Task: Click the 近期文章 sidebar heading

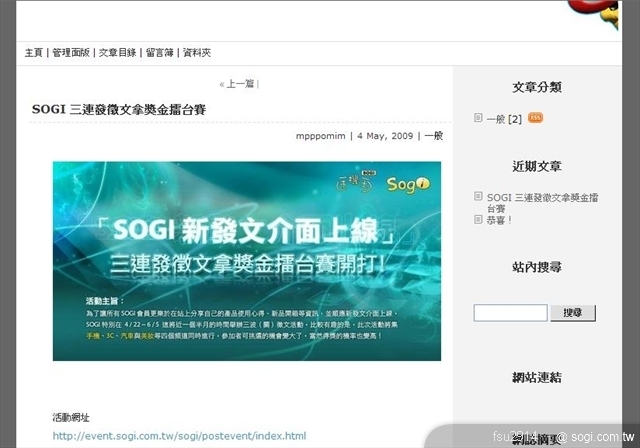Action: (537, 166)
